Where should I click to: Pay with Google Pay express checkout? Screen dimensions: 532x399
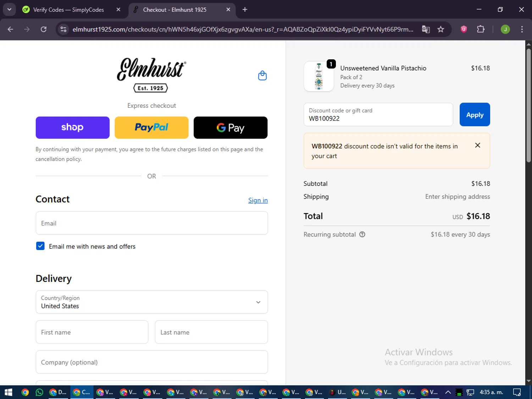(x=231, y=128)
